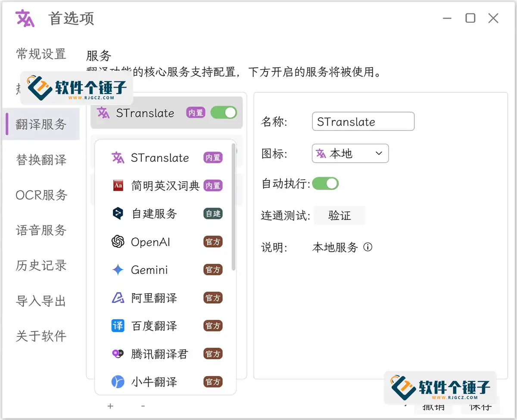Select the 阿里翻译 icon
The height and width of the screenshot is (420, 517).
(118, 298)
